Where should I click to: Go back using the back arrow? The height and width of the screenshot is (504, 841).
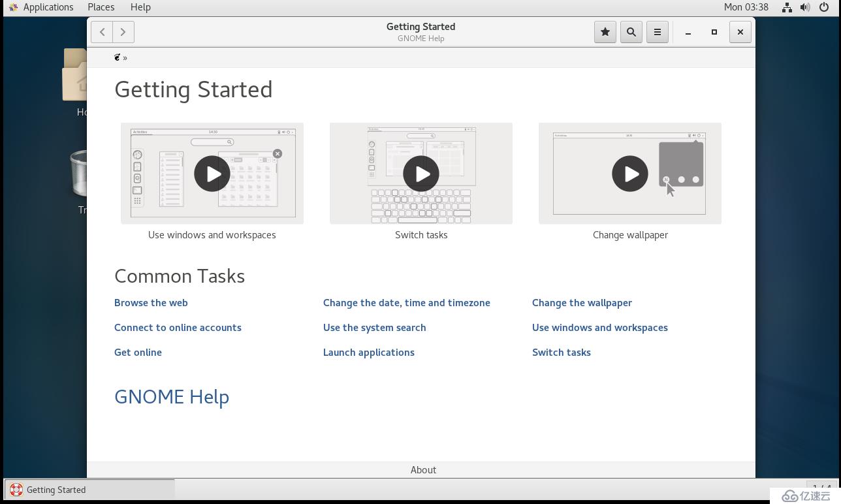pyautogui.click(x=102, y=32)
